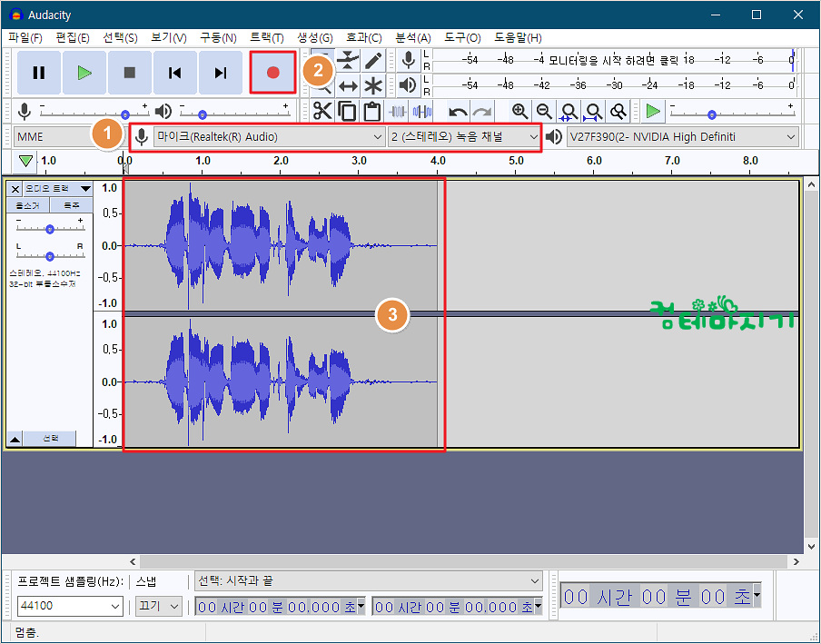The width and height of the screenshot is (821, 644).
Task: Click the selection start time field
Action: click(x=280, y=607)
